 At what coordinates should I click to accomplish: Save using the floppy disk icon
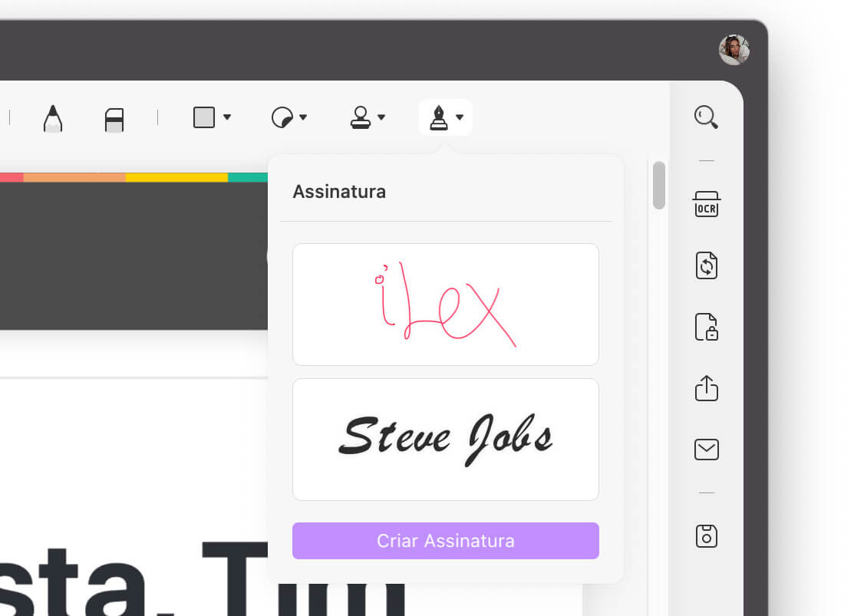point(707,536)
